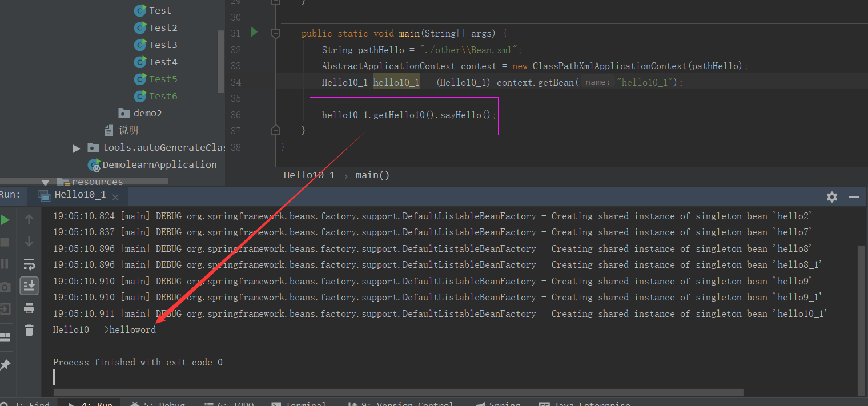Collapse the resources folder
Viewport: 868px width, 406px height.
click(45, 182)
